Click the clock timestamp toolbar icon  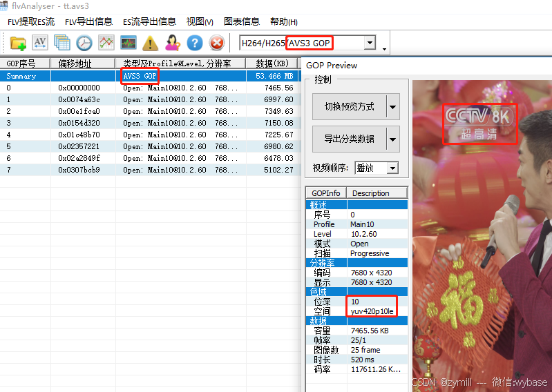coord(84,43)
